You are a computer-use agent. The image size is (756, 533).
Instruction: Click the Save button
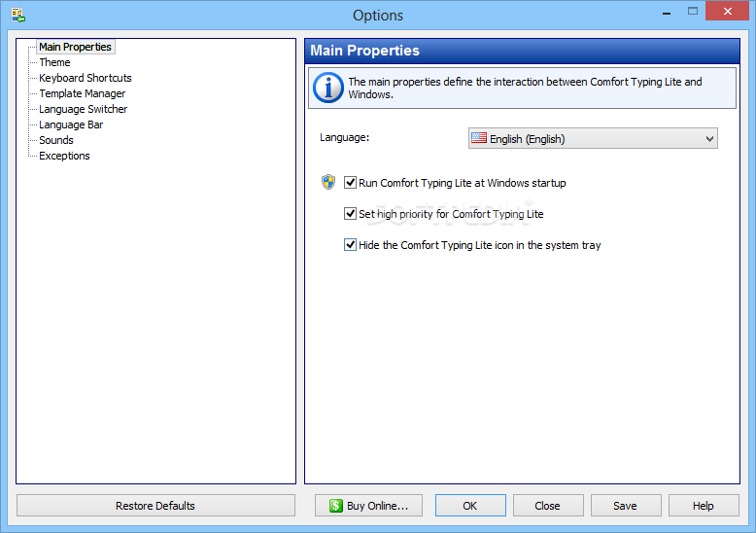(x=626, y=506)
